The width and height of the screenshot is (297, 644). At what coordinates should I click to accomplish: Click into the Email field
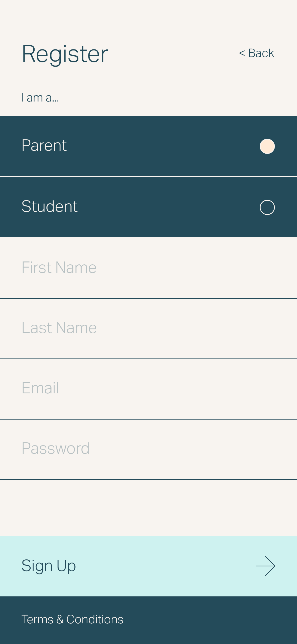148,388
